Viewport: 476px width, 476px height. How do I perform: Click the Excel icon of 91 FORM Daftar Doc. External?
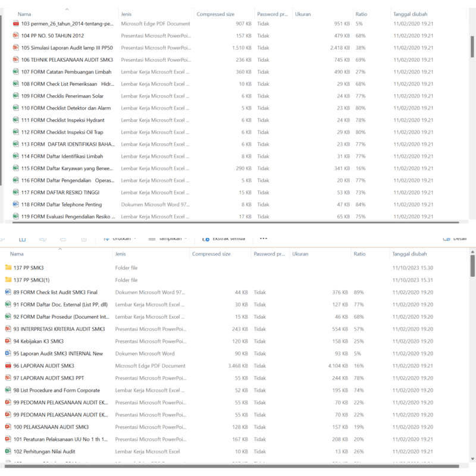8,304
